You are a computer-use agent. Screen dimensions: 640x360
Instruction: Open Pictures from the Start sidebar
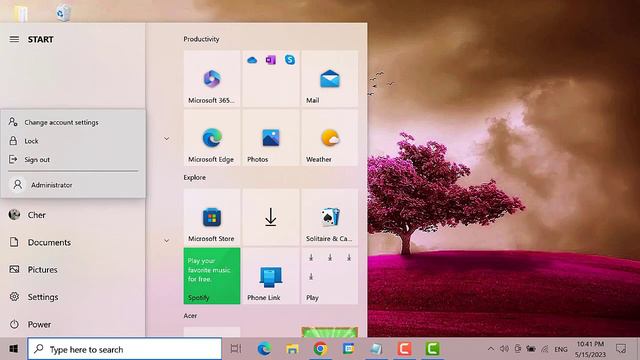73,270
